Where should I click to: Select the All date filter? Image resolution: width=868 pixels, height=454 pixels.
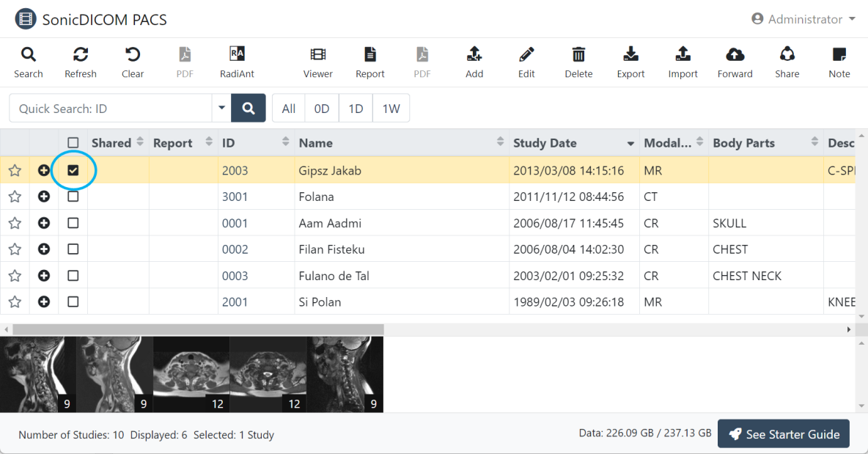click(288, 109)
